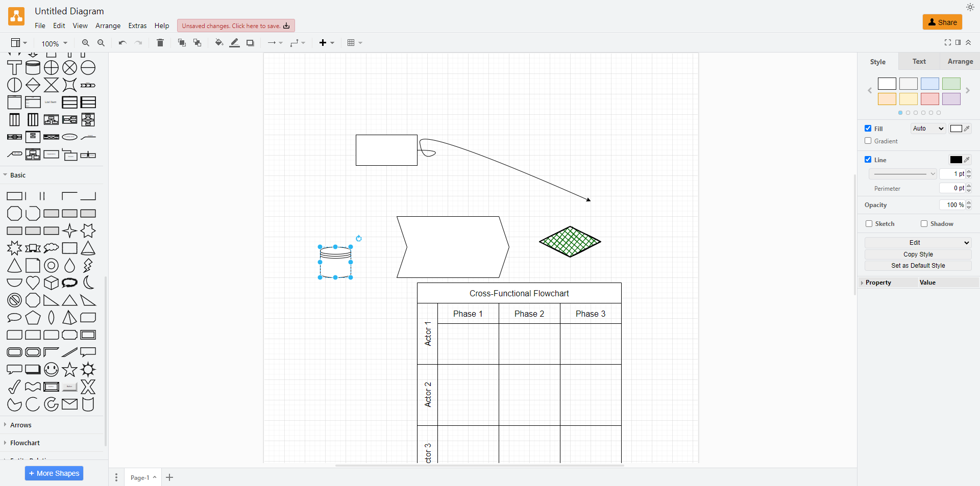Send selection to back icon
The height and width of the screenshot is (486, 980).
[x=198, y=43]
